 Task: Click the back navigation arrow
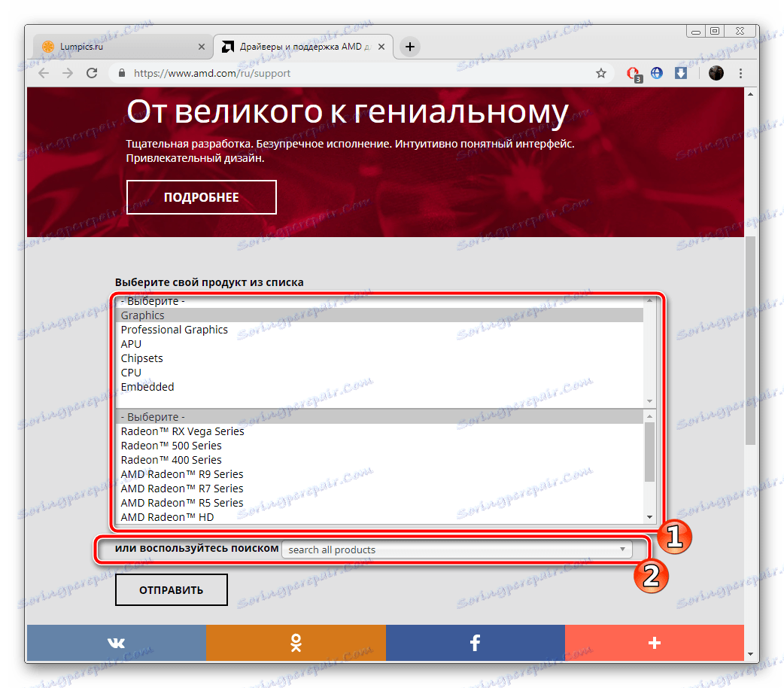43,73
